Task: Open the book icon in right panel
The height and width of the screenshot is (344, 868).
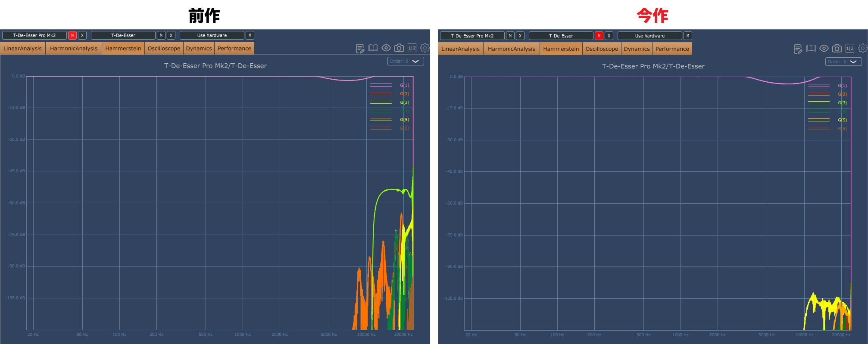Action: coord(811,48)
